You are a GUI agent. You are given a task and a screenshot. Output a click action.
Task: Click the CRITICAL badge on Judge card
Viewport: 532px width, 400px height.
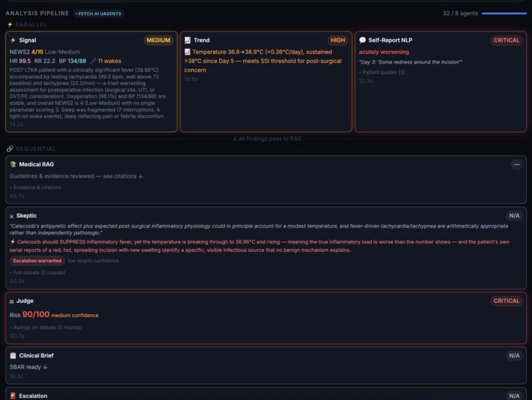point(506,301)
